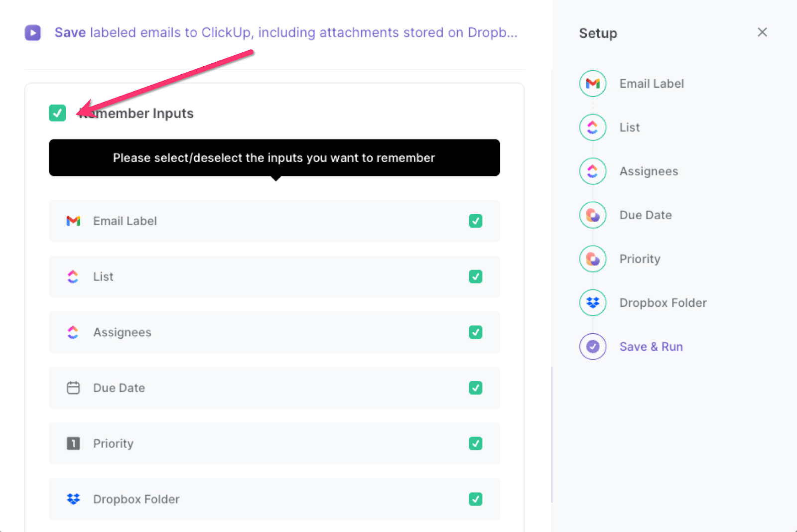Viewport: 797px width, 532px height.
Task: Select the List step icon in the Setup sidebar
Action: pyautogui.click(x=592, y=127)
